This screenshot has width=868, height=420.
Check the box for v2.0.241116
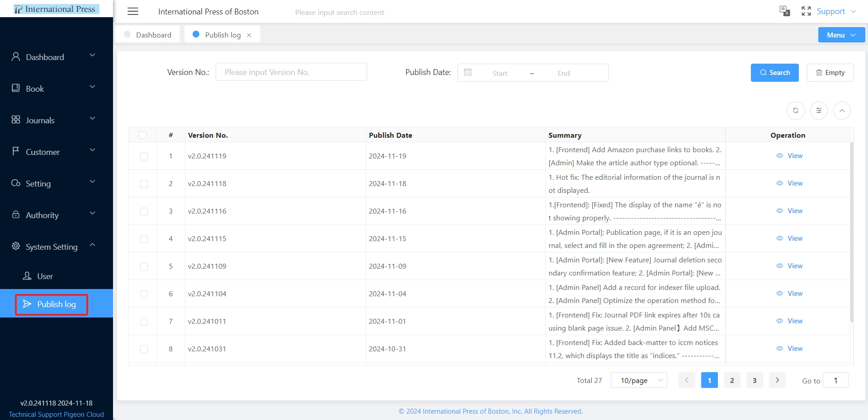pyautogui.click(x=144, y=211)
